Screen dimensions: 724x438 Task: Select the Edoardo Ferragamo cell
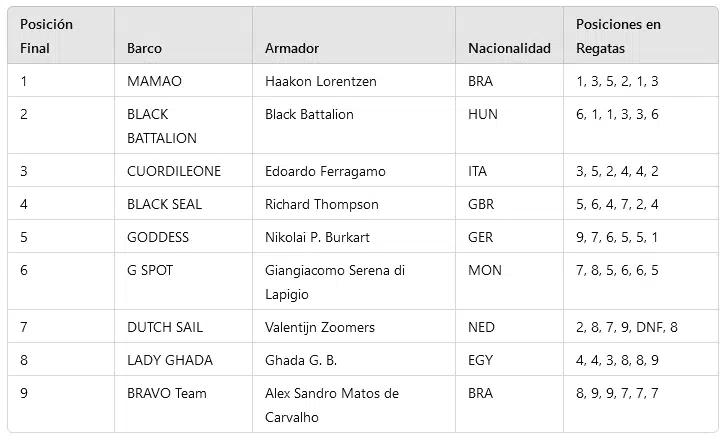click(x=325, y=171)
